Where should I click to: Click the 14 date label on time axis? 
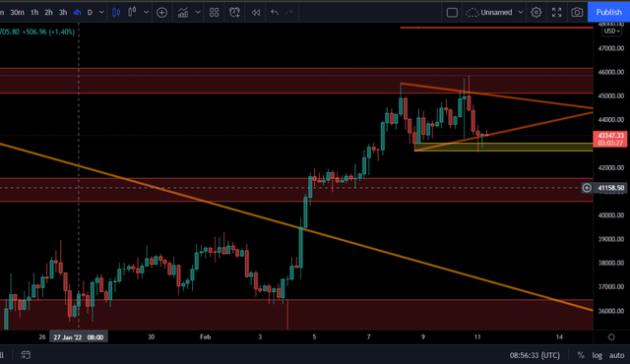pyautogui.click(x=559, y=336)
